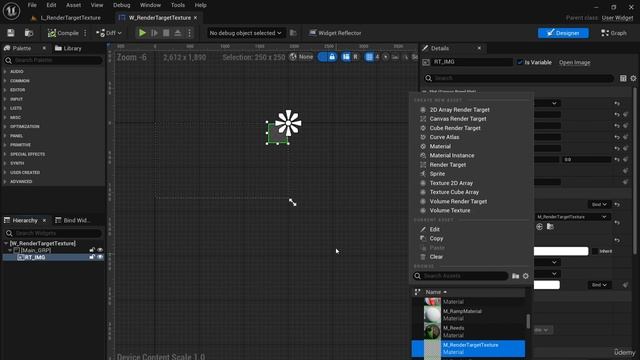Save the current widget blueprint

pos(11,33)
